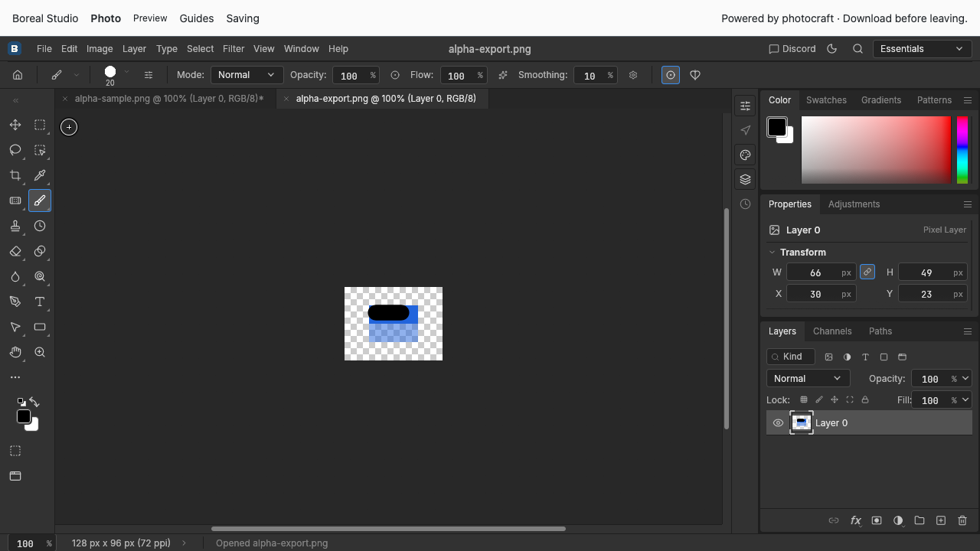Open the brush Mode dropdown

click(246, 75)
